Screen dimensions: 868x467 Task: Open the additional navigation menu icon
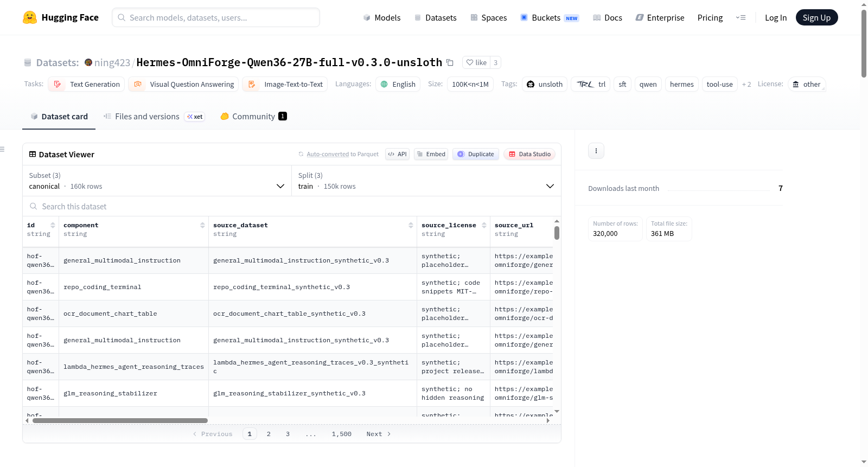(741, 17)
